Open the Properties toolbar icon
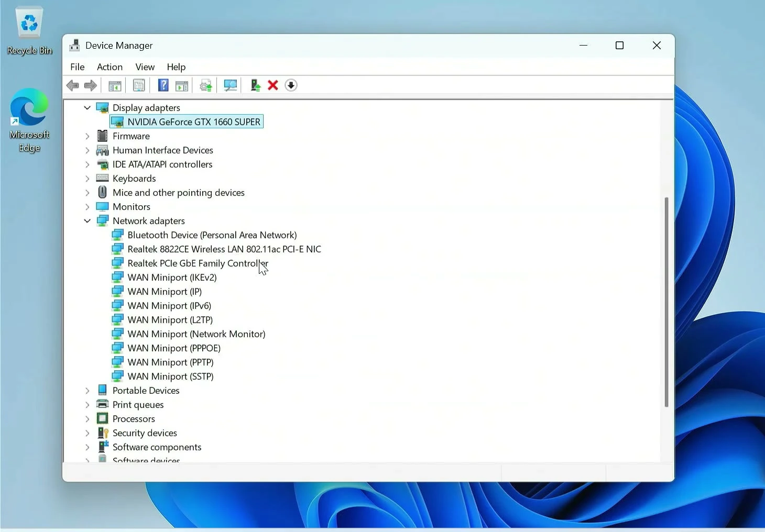765x532 pixels. (x=139, y=85)
